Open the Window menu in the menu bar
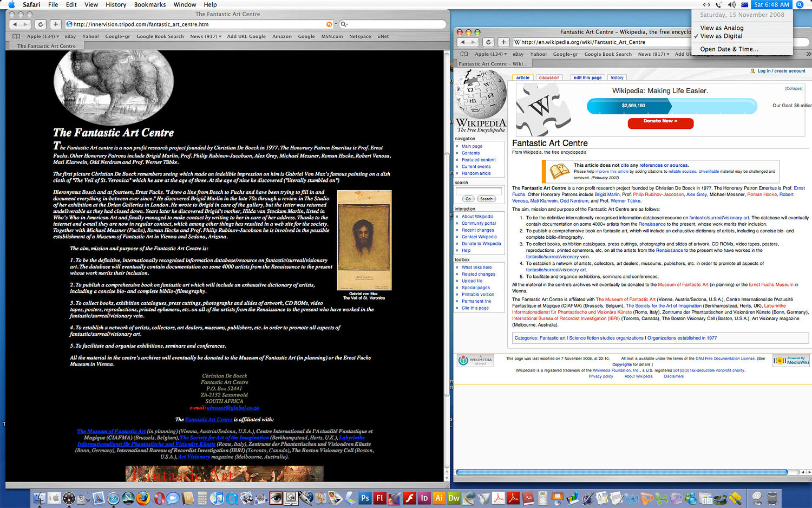 (x=185, y=4)
